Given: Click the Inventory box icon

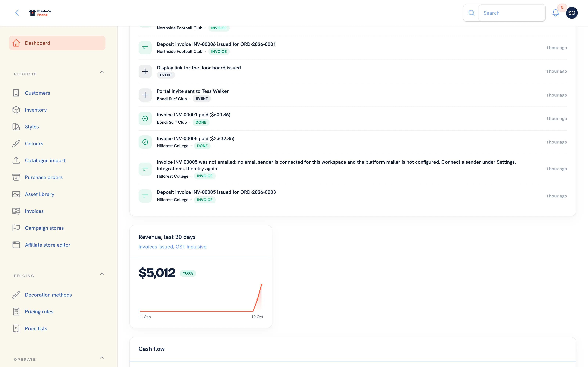Looking at the screenshot, I should pos(16,110).
